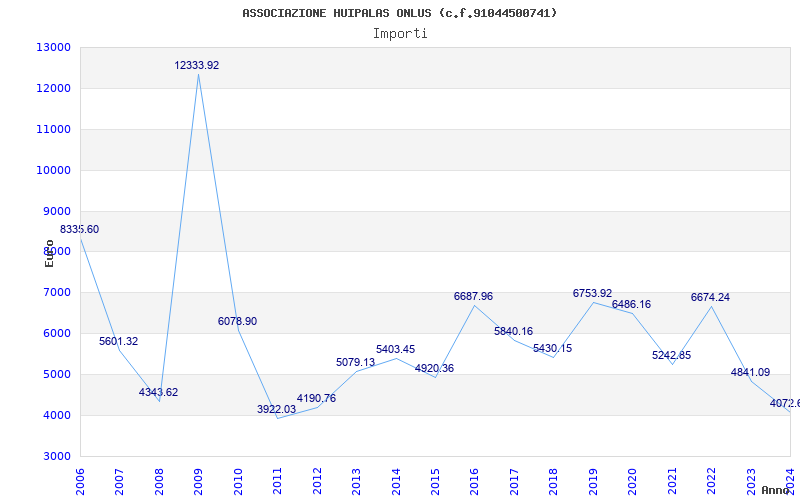Screen dimensions: 800x500
Task: Click the 13000 y-axis tick
Action: pos(54,47)
